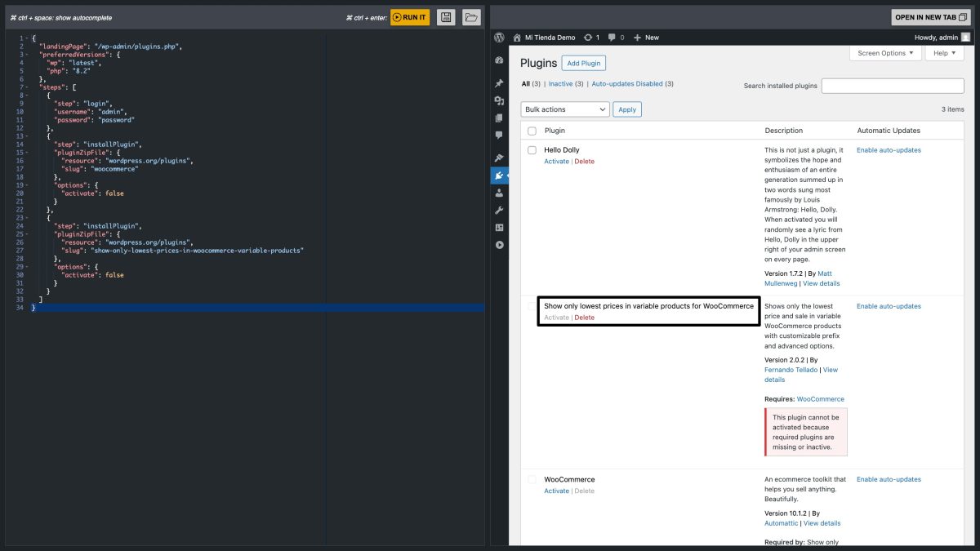Select the Tools wrench icon

(500, 211)
